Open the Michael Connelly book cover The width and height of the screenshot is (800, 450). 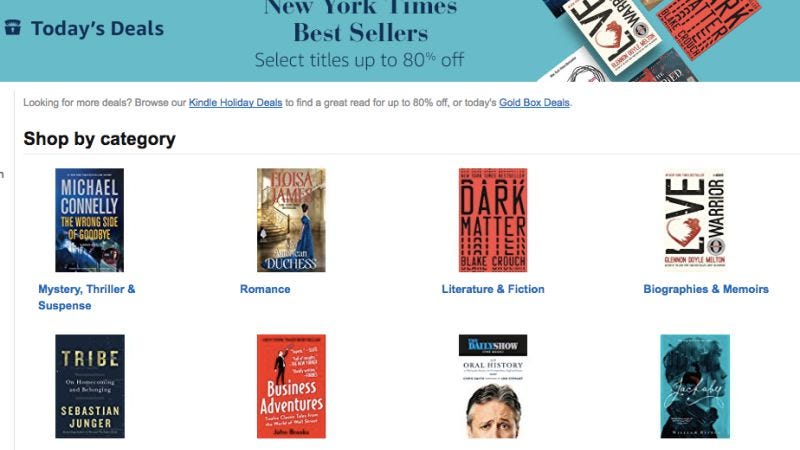pyautogui.click(x=89, y=220)
